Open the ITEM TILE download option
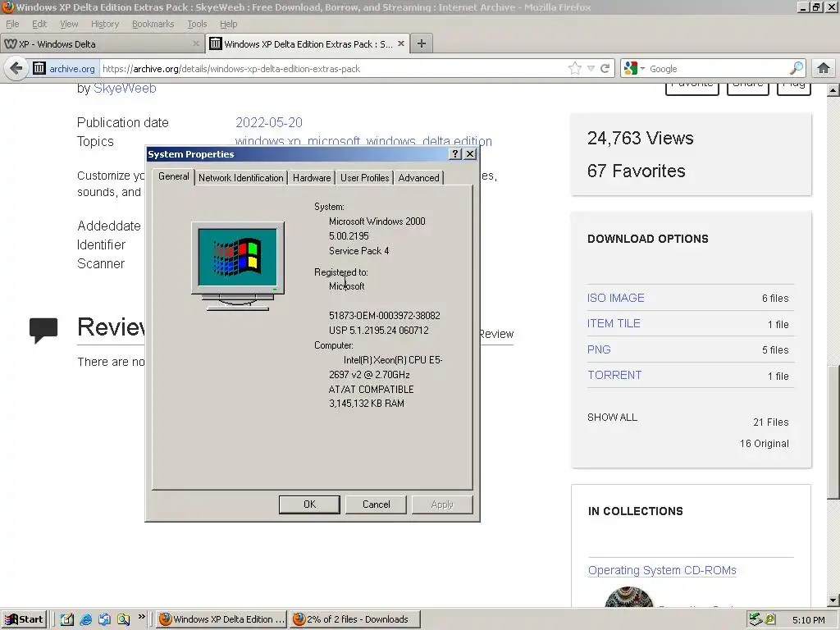Screen dimensions: 840x630 614,323
